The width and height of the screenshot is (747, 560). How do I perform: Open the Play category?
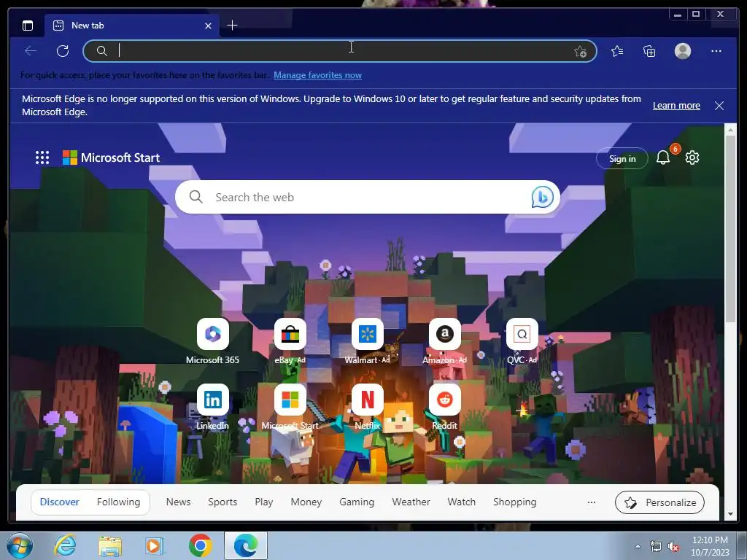coord(264,502)
